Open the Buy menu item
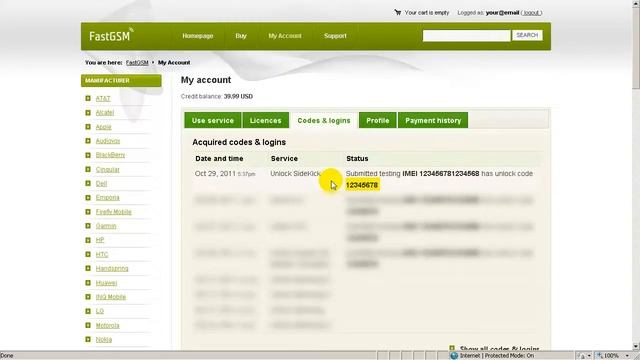The width and height of the screenshot is (640, 360). (241, 36)
